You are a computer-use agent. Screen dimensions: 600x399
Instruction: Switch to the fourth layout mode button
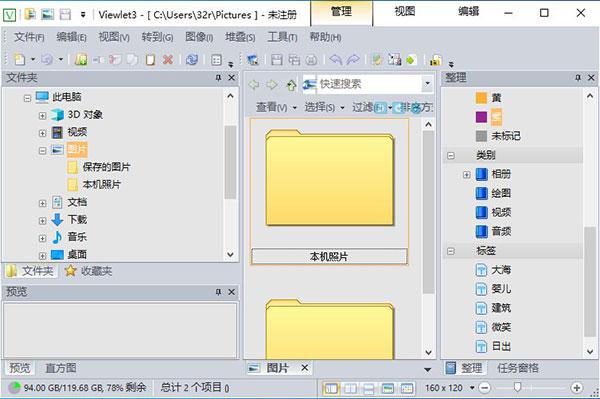point(388,388)
